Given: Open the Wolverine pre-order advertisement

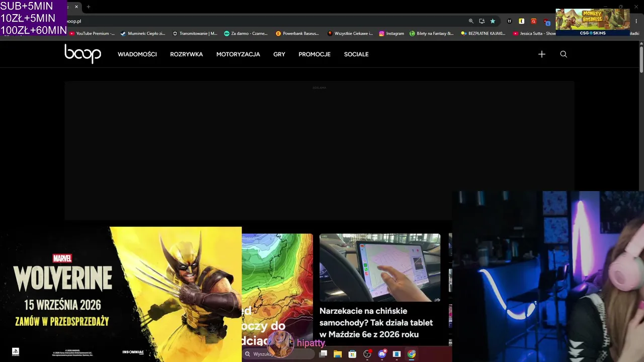Looking at the screenshot, I should point(121,294).
